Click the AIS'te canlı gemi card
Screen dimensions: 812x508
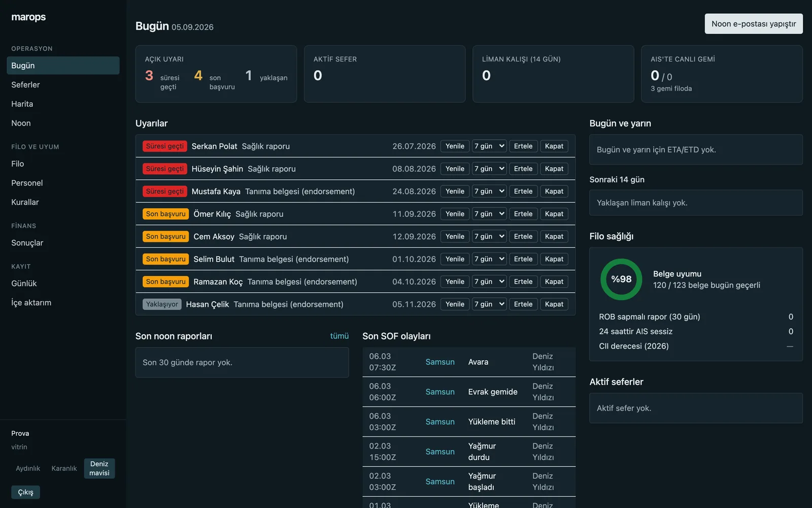722,74
